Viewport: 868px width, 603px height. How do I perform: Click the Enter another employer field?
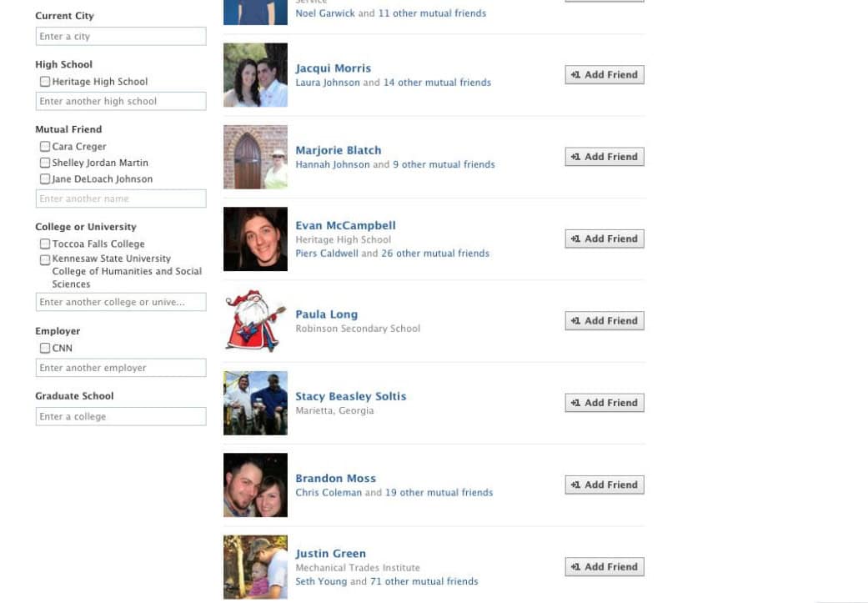pyautogui.click(x=121, y=368)
